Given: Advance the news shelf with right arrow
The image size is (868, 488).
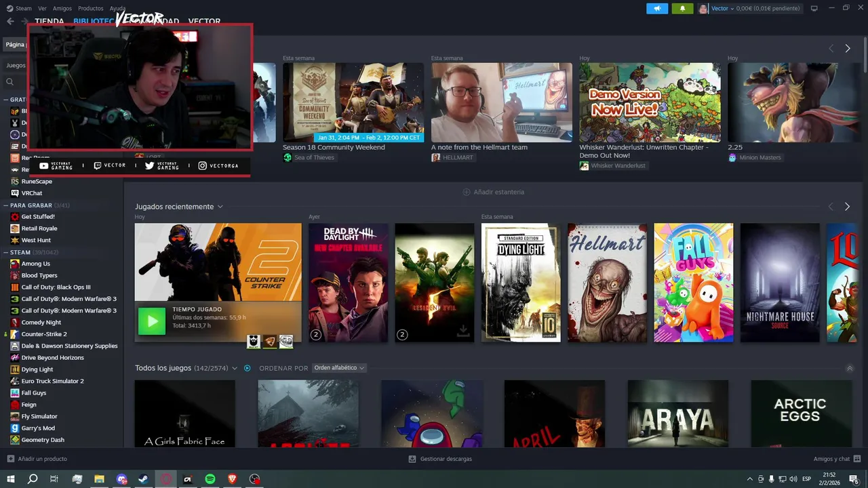Looking at the screenshot, I should (847, 48).
